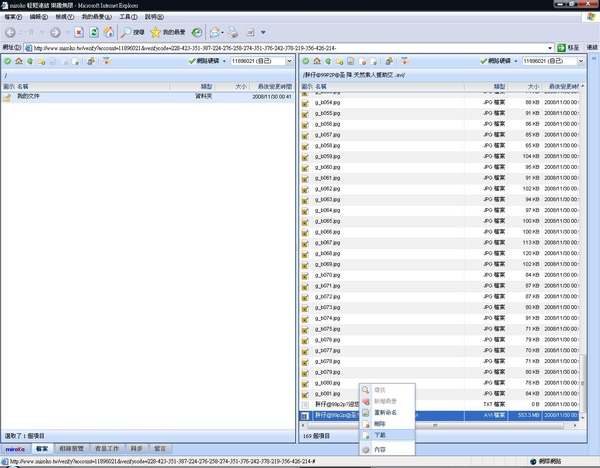
Task: Choose Rename in context menu
Action: 387,413
